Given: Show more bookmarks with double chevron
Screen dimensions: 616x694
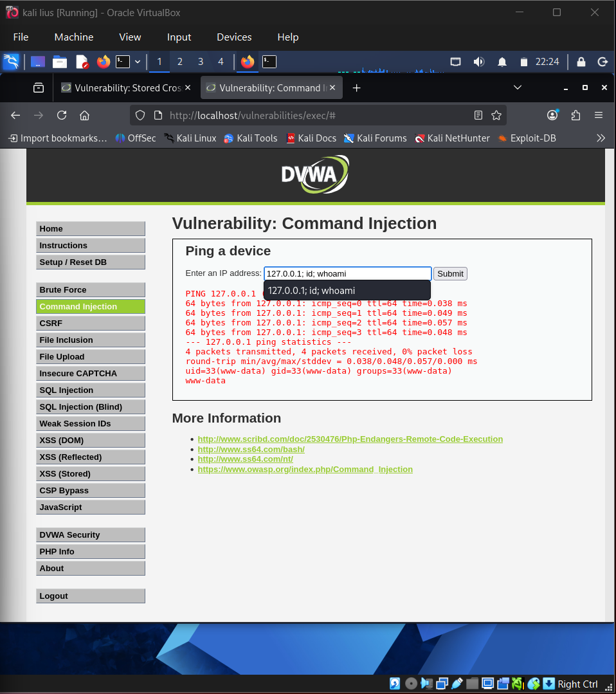Looking at the screenshot, I should pos(601,138).
